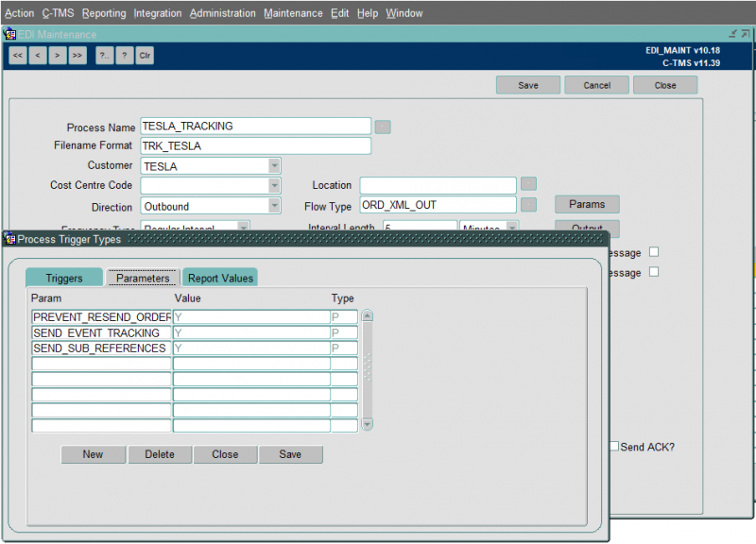
Task: Open the Maintenance menu
Action: click(x=293, y=13)
